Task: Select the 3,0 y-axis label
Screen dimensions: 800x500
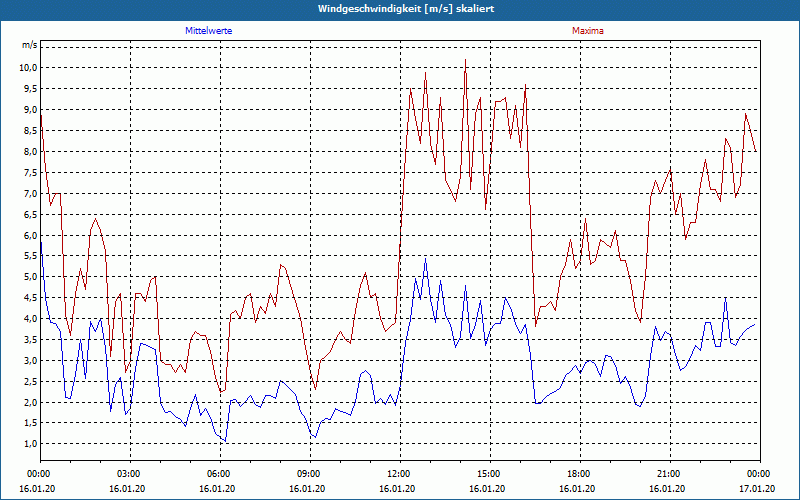Action: (x=31, y=360)
